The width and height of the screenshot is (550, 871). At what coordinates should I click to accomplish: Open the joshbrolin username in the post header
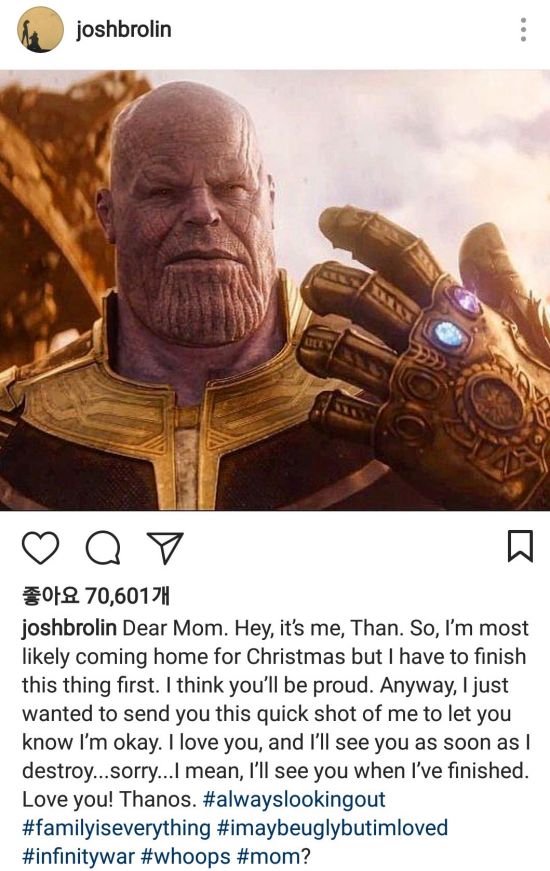[123, 29]
